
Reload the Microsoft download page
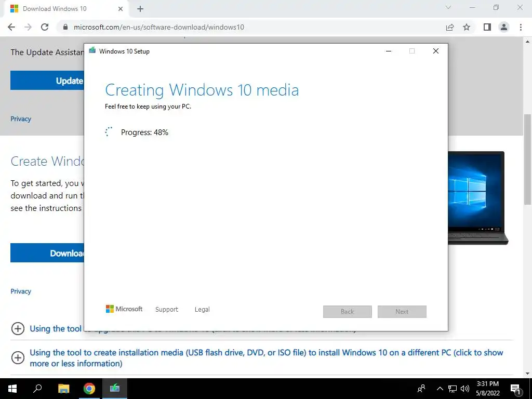coord(45,27)
